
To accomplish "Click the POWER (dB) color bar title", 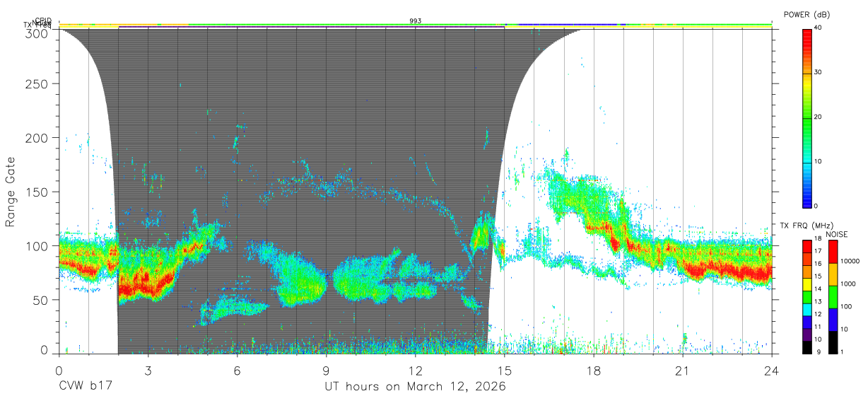I will coord(807,15).
